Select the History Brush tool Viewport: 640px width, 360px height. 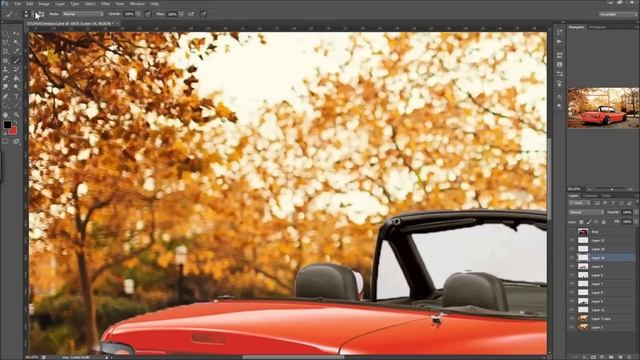(16, 69)
